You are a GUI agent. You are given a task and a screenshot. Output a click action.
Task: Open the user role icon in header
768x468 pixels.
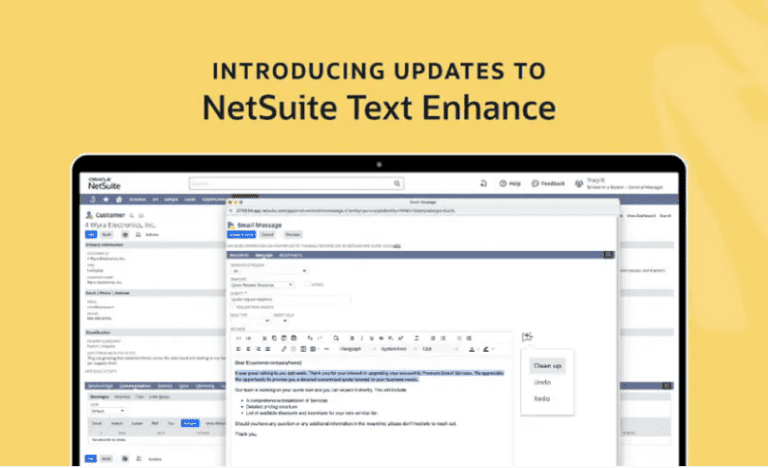[x=579, y=183]
